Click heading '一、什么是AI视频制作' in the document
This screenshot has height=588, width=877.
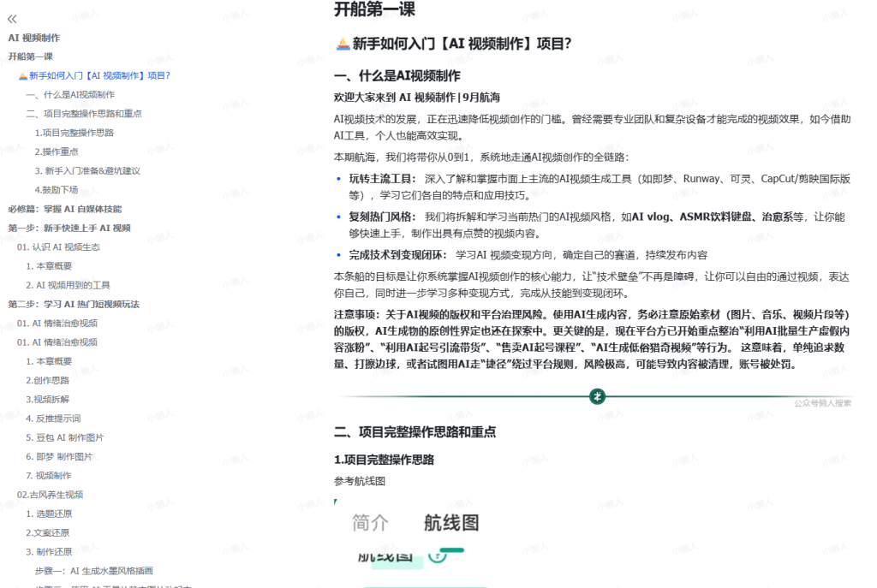point(397,76)
